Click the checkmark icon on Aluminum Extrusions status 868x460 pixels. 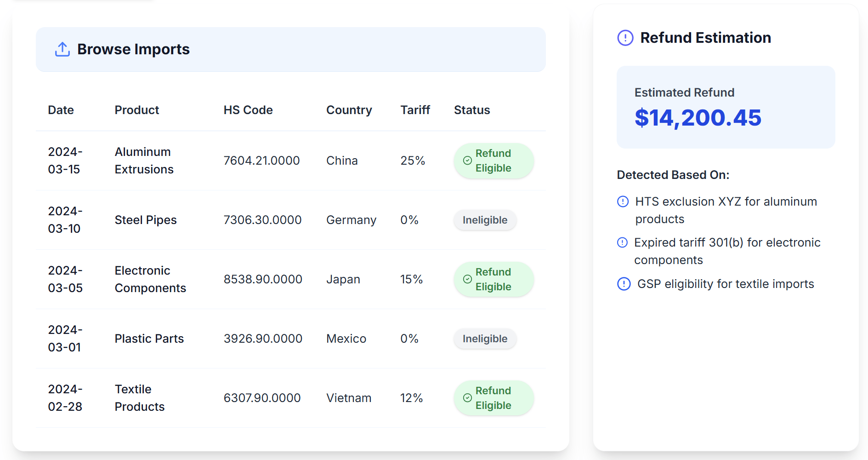(467, 161)
